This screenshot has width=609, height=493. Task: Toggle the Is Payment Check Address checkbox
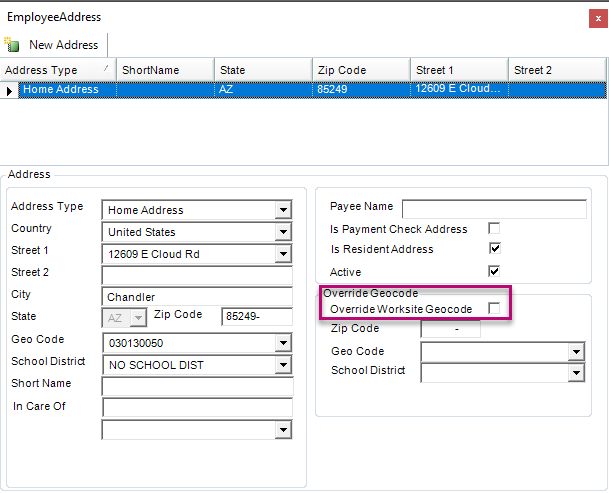pos(494,229)
